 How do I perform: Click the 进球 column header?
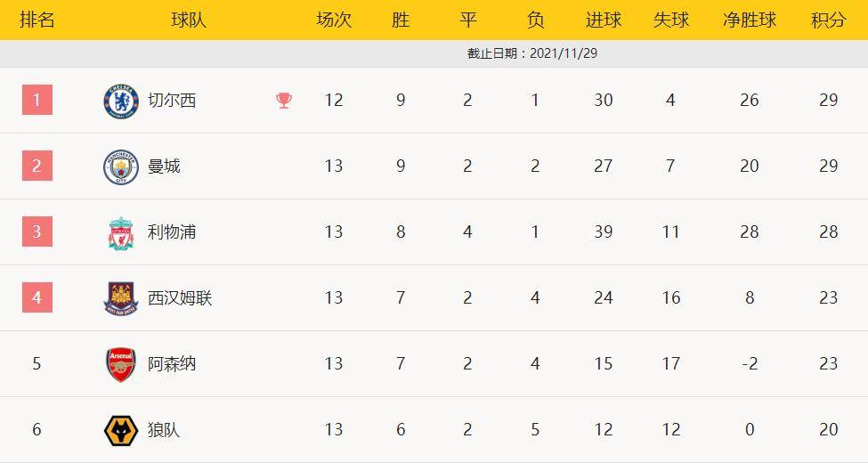coord(604,20)
